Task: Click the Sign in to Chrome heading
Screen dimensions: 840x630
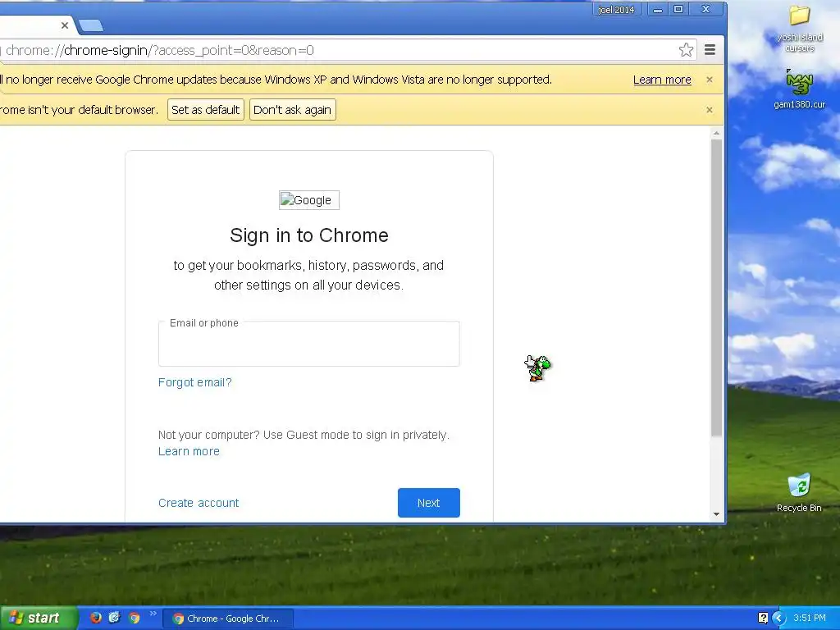Action: pyautogui.click(x=309, y=235)
